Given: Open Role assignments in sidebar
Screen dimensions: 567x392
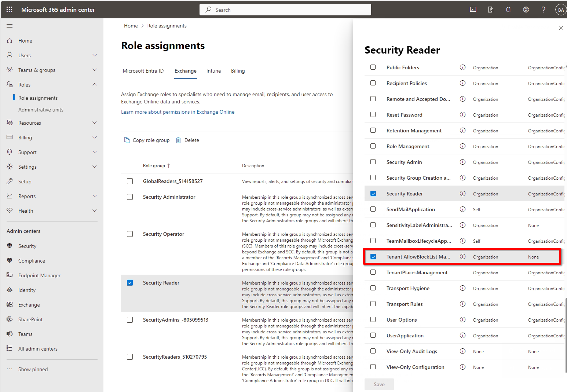Looking at the screenshot, I should tap(38, 98).
